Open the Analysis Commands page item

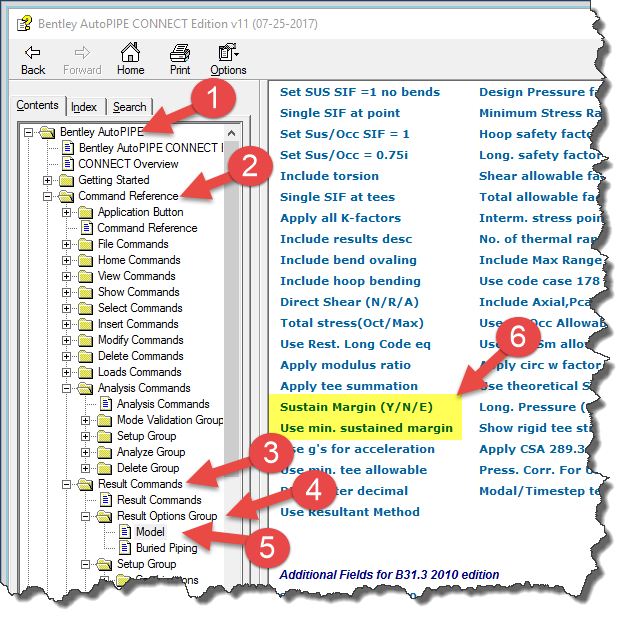click(x=163, y=404)
